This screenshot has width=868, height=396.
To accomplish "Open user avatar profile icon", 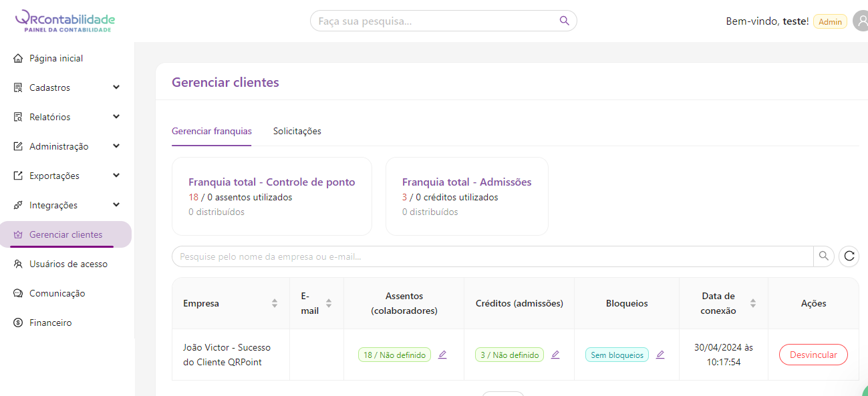I will tap(861, 21).
